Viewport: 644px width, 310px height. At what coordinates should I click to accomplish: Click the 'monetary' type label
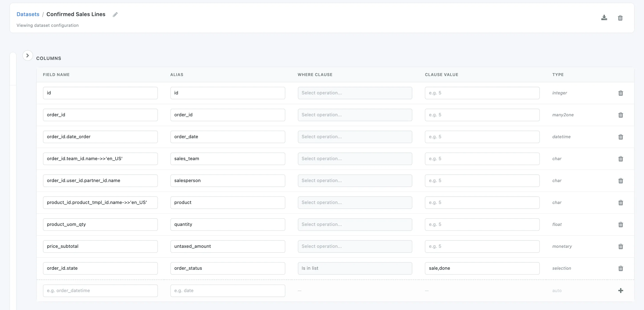click(x=562, y=246)
